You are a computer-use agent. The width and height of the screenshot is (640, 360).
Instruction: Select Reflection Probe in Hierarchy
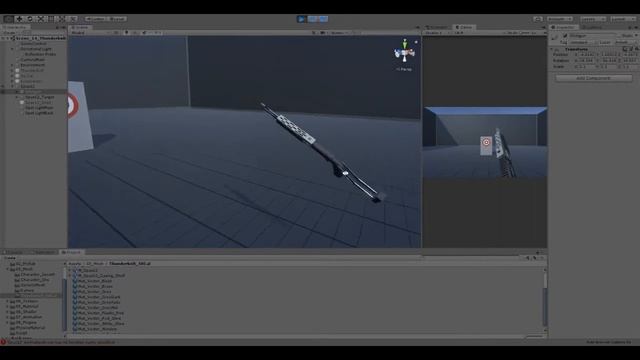[40, 54]
